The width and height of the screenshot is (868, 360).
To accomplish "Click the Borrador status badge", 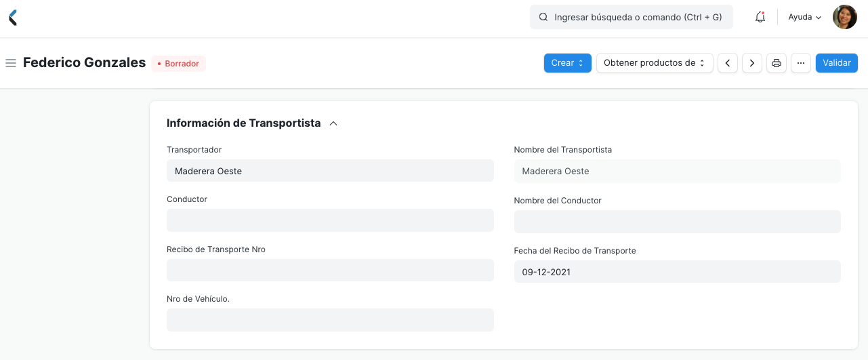I will tap(178, 64).
